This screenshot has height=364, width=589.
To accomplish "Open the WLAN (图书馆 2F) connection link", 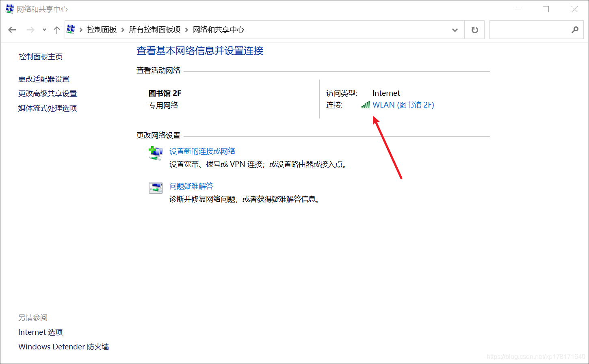I will [403, 105].
